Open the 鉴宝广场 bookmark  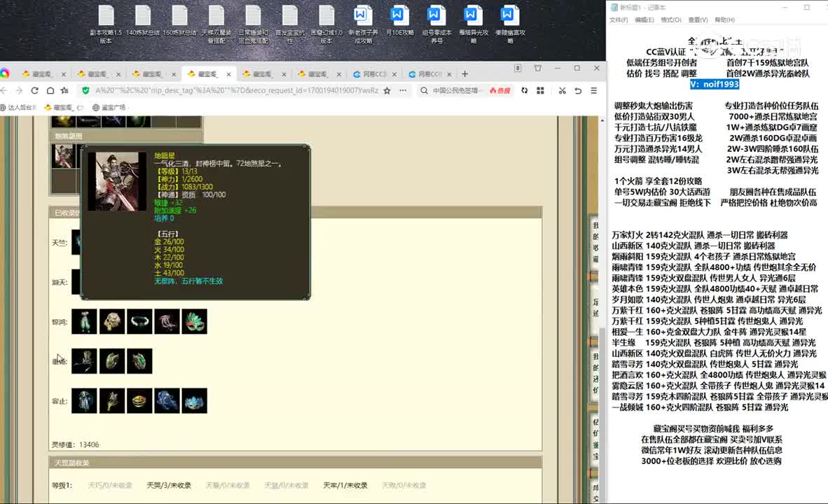[x=110, y=107]
